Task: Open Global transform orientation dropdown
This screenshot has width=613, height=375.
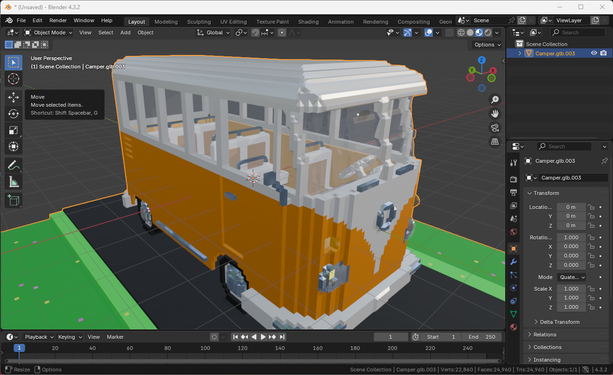Action: 213,33
